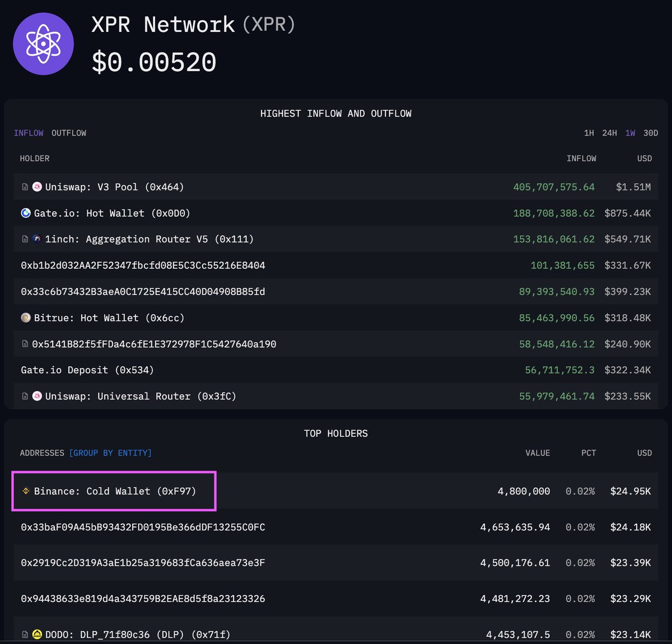
Task: Click the XPR Network token title
Action: 163,25
